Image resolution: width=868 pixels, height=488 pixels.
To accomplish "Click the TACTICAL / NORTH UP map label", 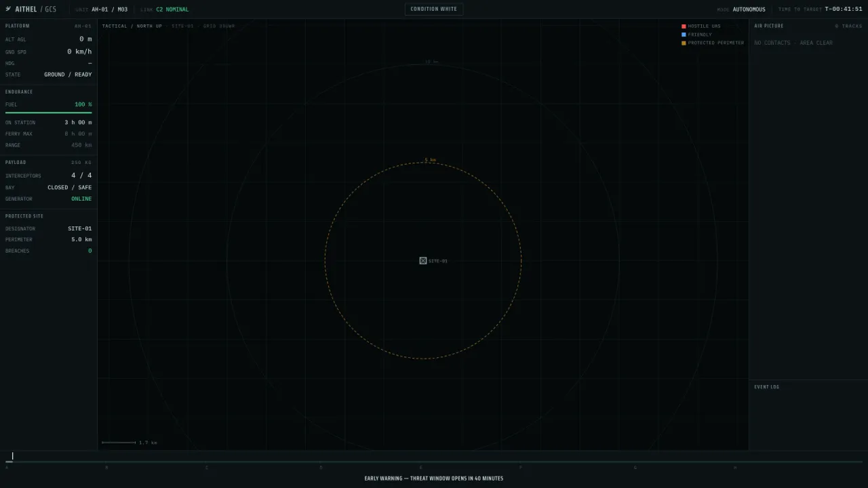I will 132,26.
